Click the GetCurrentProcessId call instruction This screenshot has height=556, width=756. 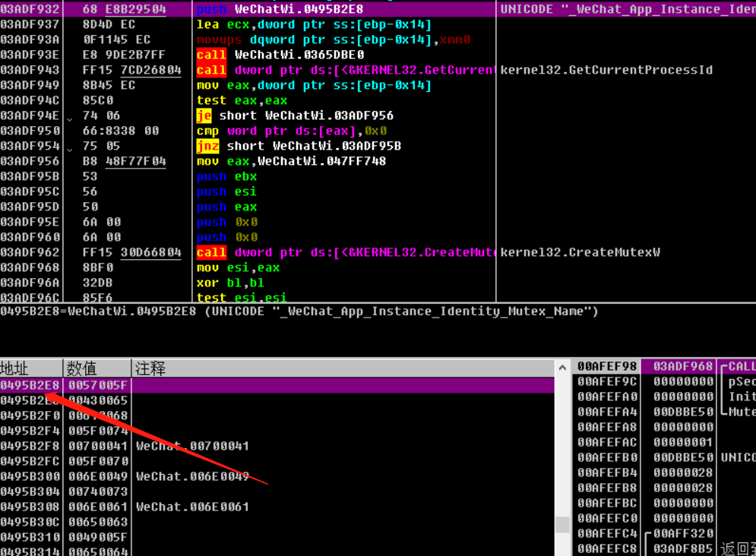pos(345,71)
